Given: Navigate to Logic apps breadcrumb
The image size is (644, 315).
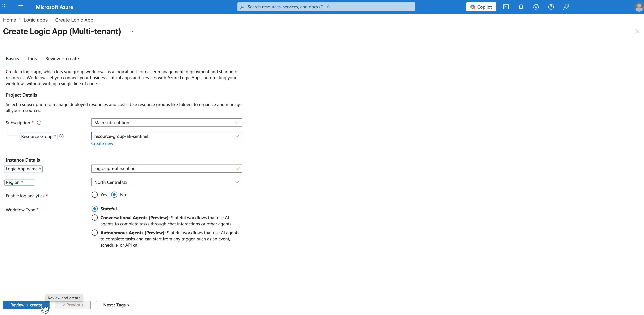Looking at the screenshot, I should tap(36, 20).
